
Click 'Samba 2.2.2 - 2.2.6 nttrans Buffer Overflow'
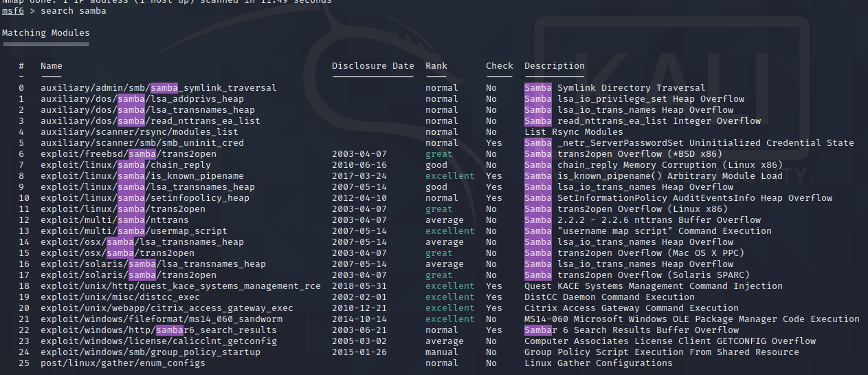coord(643,220)
